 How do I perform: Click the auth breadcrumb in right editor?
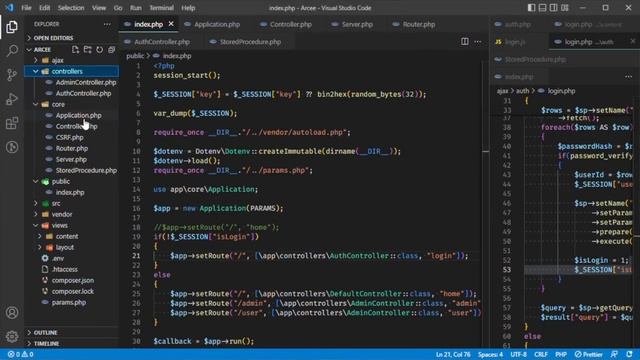coord(522,91)
